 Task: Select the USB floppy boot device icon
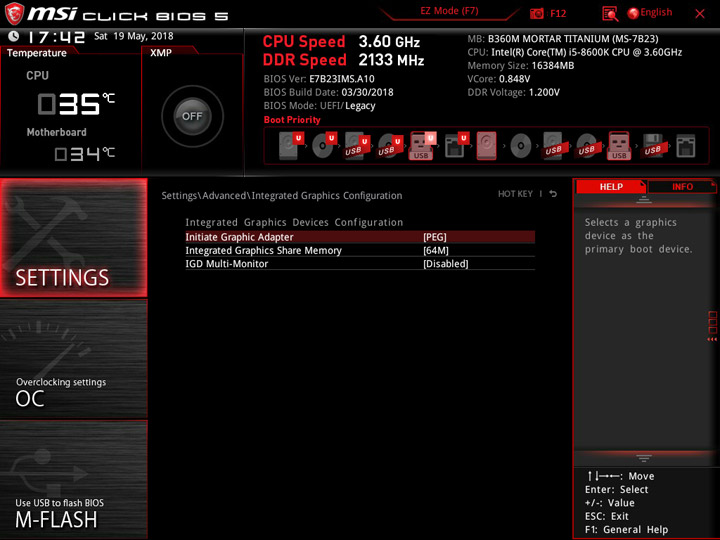coord(653,146)
